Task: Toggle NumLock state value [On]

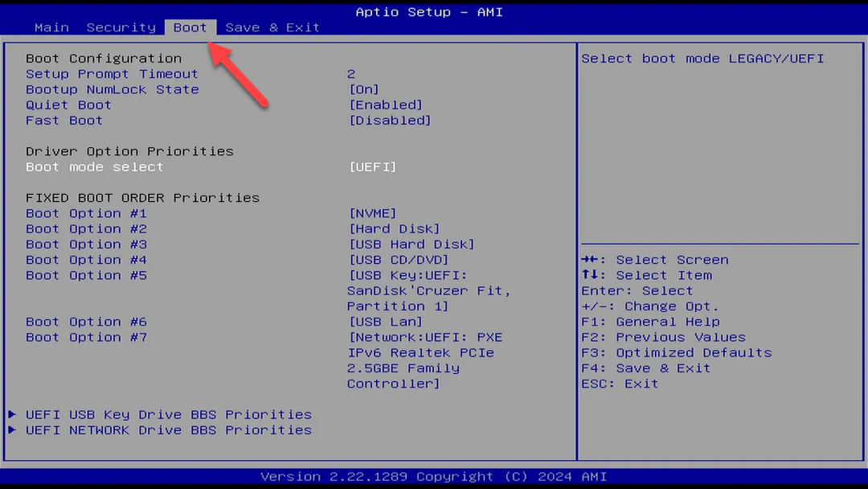Action: tap(364, 89)
